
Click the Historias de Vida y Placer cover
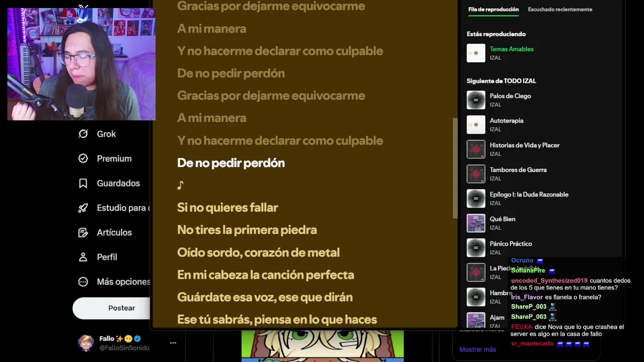[476, 149]
